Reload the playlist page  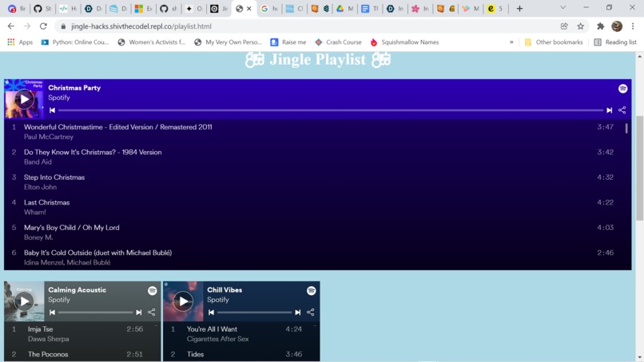click(x=43, y=26)
